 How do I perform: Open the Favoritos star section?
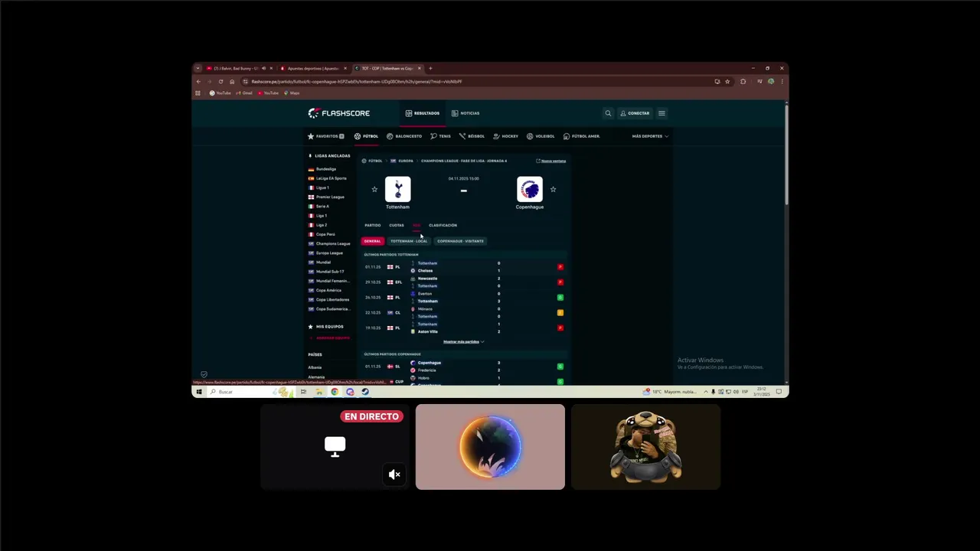[x=325, y=136]
